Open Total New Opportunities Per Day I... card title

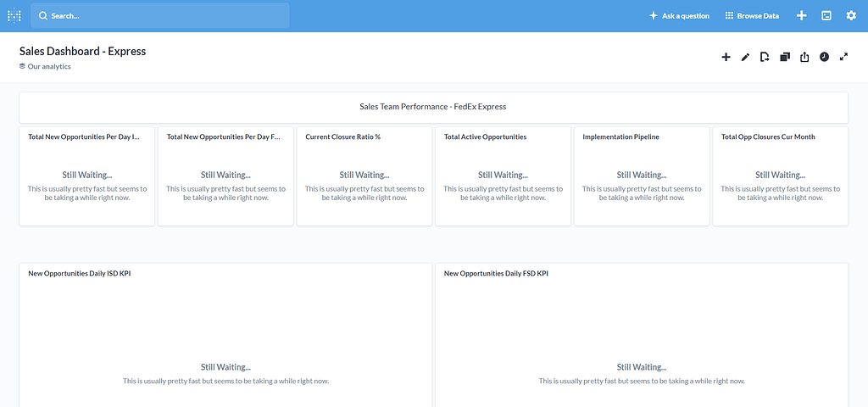84,137
